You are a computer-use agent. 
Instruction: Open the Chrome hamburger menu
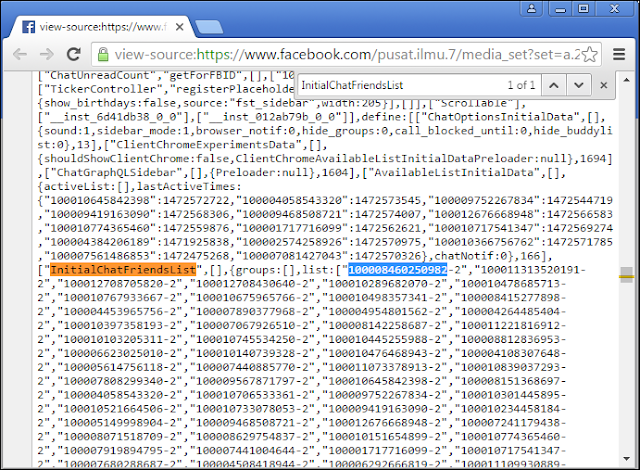click(619, 54)
